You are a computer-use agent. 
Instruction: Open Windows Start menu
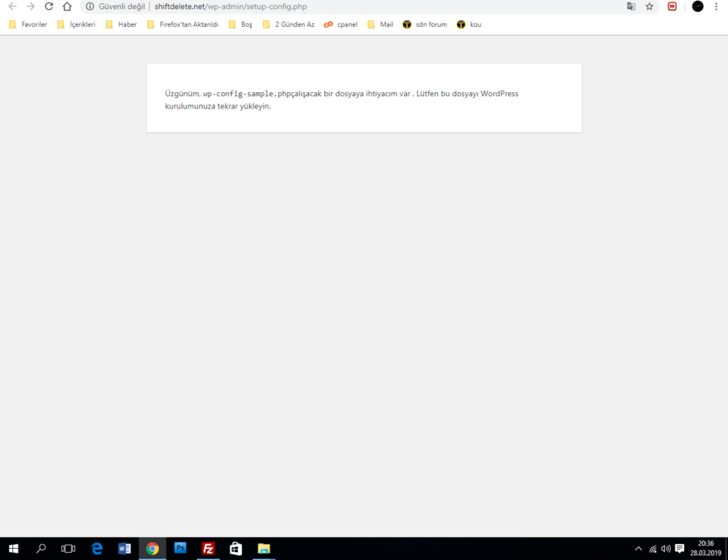coord(14,549)
